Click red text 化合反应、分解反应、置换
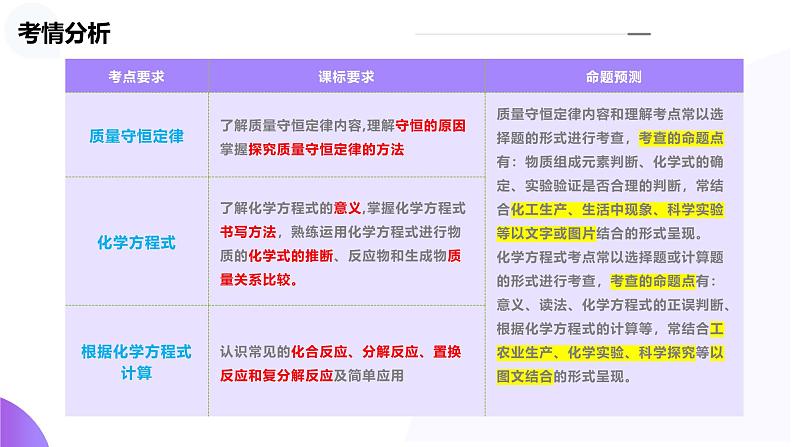Screen dimensions: 794x447 [x=376, y=351]
